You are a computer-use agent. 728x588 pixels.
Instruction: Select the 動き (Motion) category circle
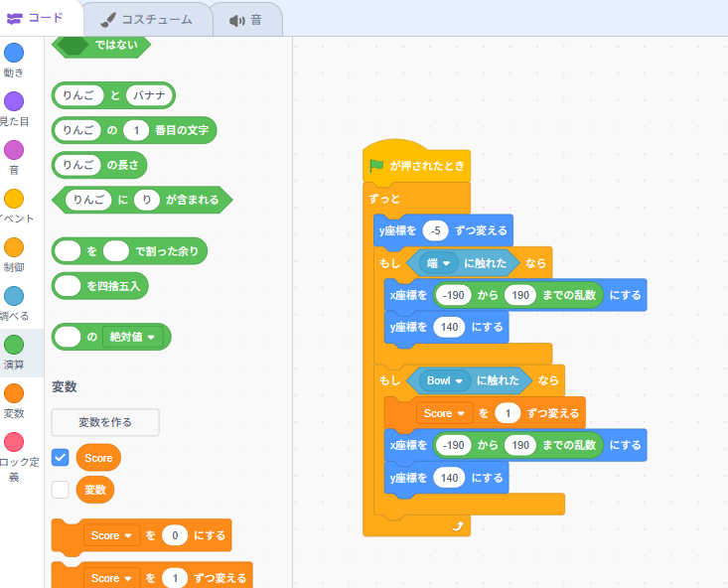[14, 54]
